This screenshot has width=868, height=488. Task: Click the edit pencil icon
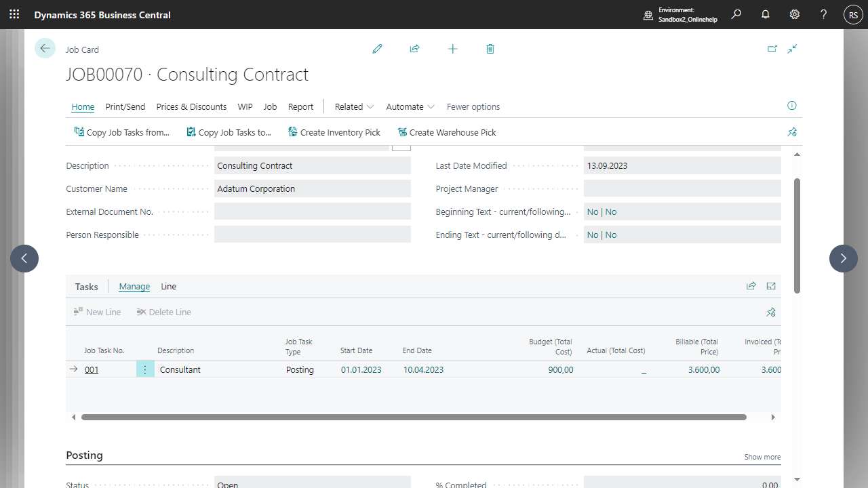(x=378, y=49)
